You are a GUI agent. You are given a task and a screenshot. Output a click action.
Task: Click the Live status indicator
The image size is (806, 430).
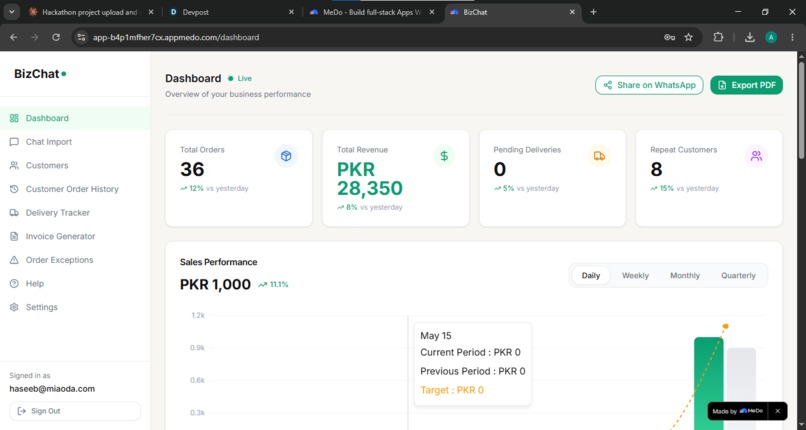(240, 79)
